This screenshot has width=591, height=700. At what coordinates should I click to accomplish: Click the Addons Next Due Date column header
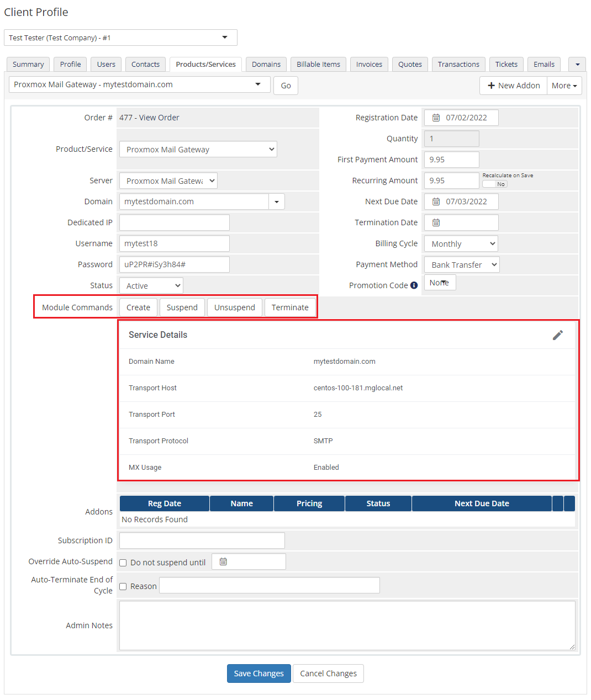pos(482,503)
